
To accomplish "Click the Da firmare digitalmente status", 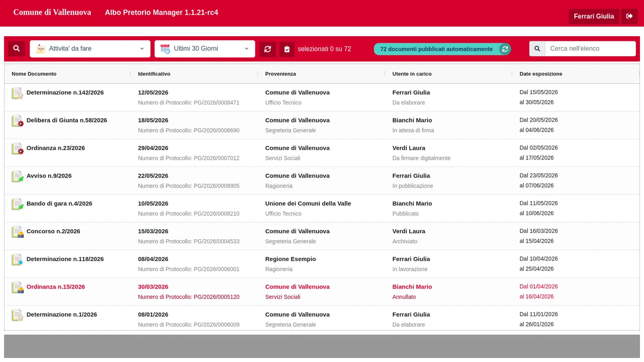I will (x=422, y=158).
